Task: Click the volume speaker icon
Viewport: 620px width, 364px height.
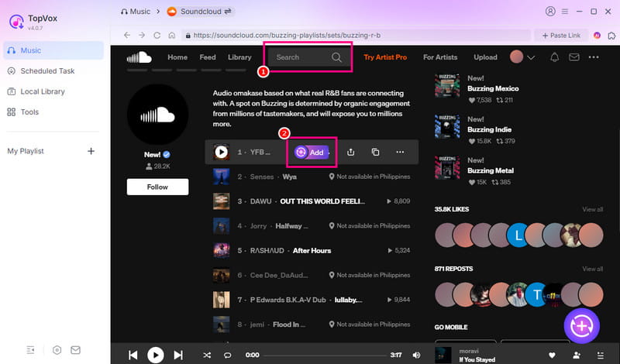Action: (x=416, y=355)
